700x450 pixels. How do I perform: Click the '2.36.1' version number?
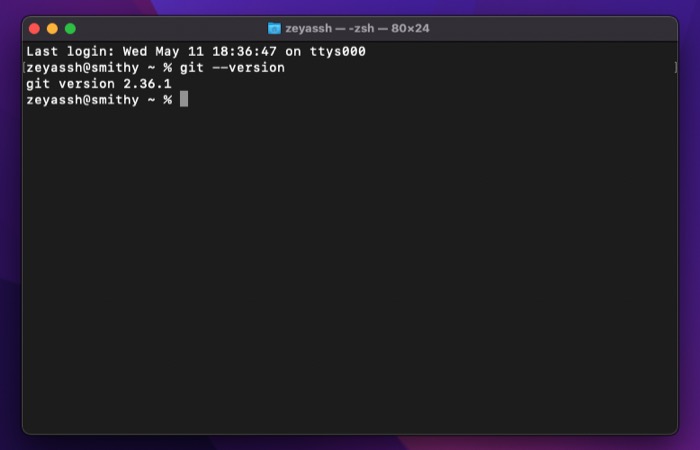click(x=147, y=83)
